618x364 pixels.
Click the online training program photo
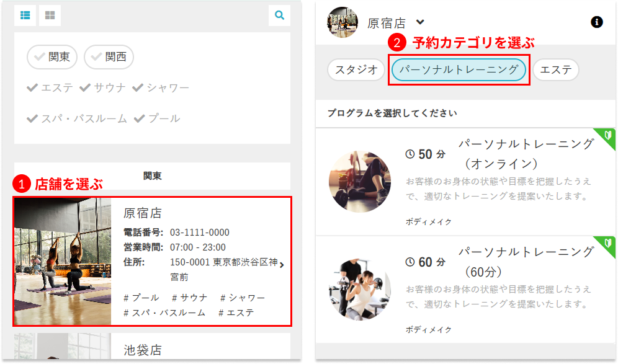[360, 182]
